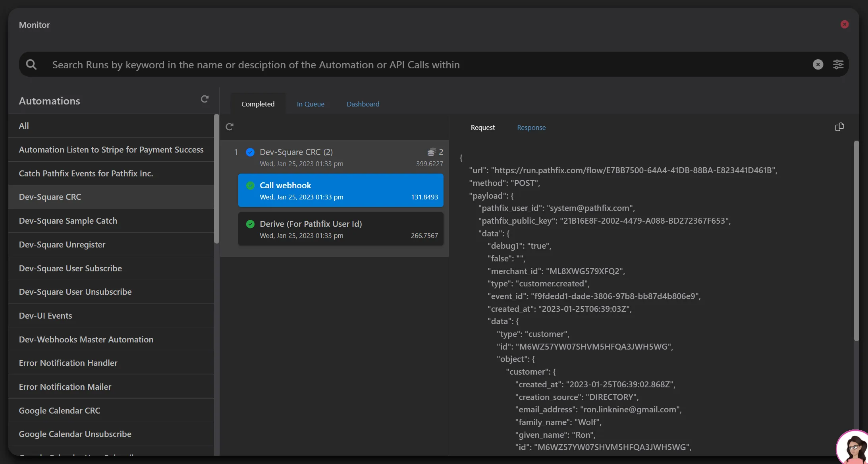Click the Search Runs input field
The image size is (868, 464).
click(429, 64)
